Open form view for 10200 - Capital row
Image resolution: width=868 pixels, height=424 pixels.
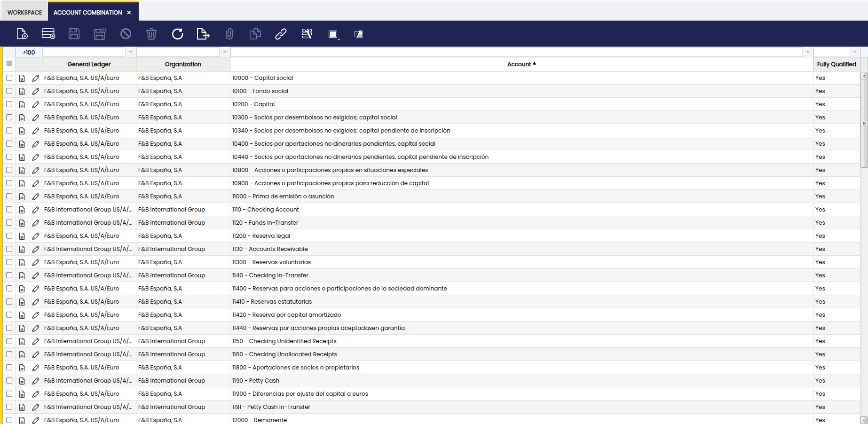coord(22,104)
